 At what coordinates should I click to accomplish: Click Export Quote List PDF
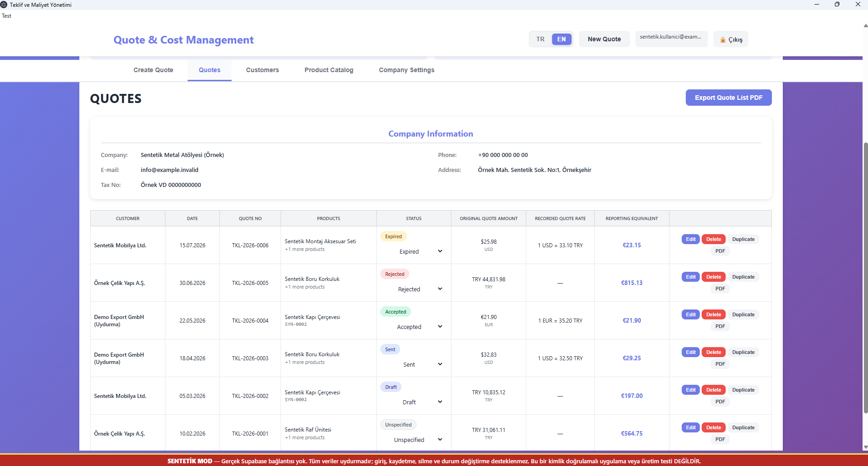point(728,98)
